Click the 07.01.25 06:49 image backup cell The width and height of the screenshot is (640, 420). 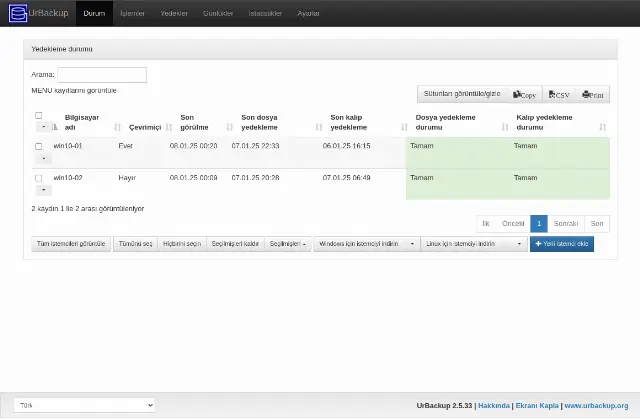pyautogui.click(x=347, y=178)
